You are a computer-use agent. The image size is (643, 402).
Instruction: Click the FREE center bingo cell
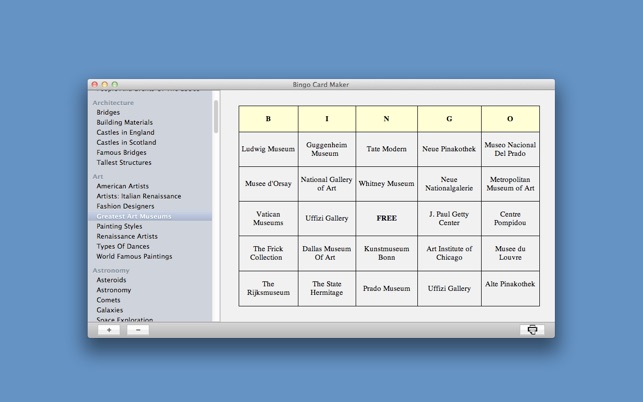(x=387, y=218)
